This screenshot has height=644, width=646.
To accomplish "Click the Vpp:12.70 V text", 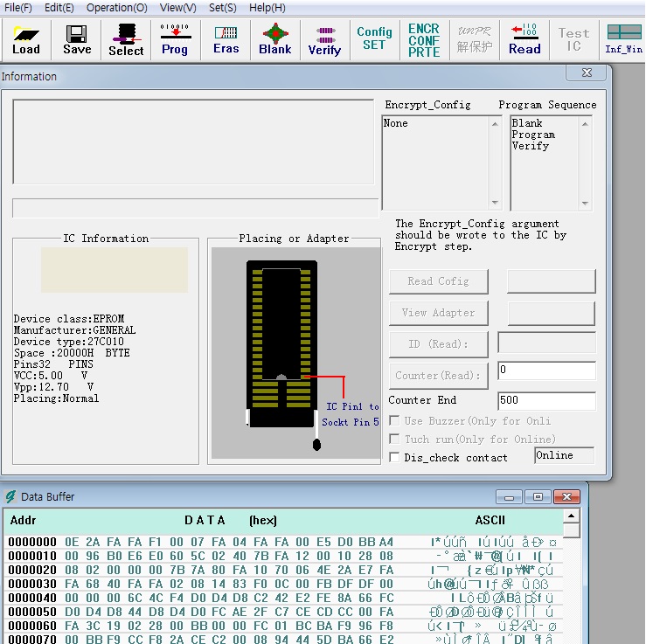I will click(x=53, y=387).
